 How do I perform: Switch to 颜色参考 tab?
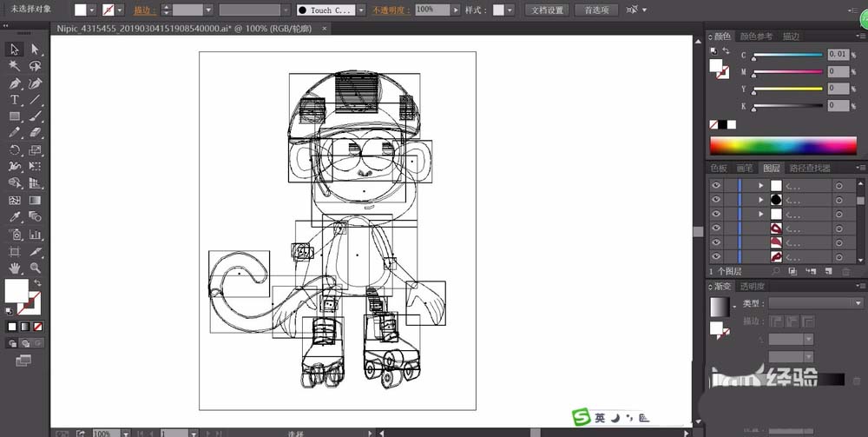tap(756, 36)
